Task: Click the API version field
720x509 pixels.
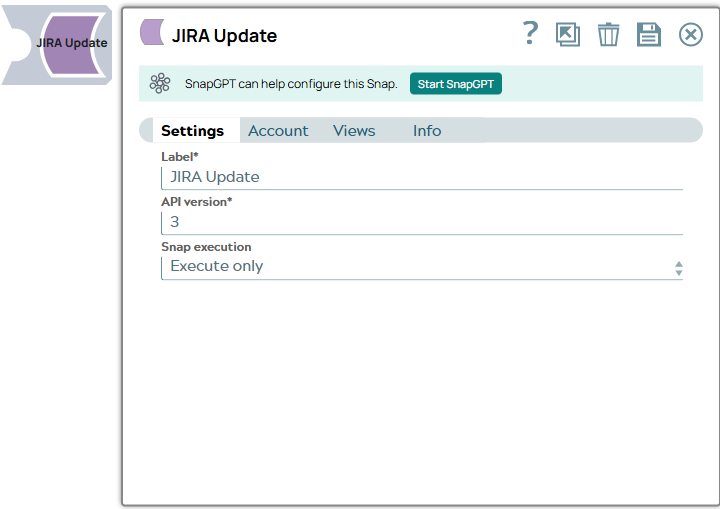Action: point(422,223)
